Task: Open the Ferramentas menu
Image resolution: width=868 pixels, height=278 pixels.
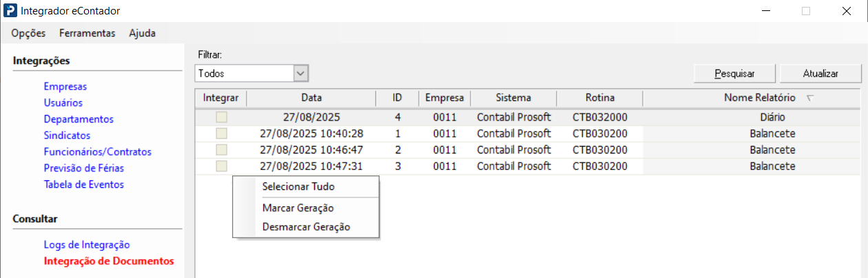Action: pyautogui.click(x=87, y=33)
